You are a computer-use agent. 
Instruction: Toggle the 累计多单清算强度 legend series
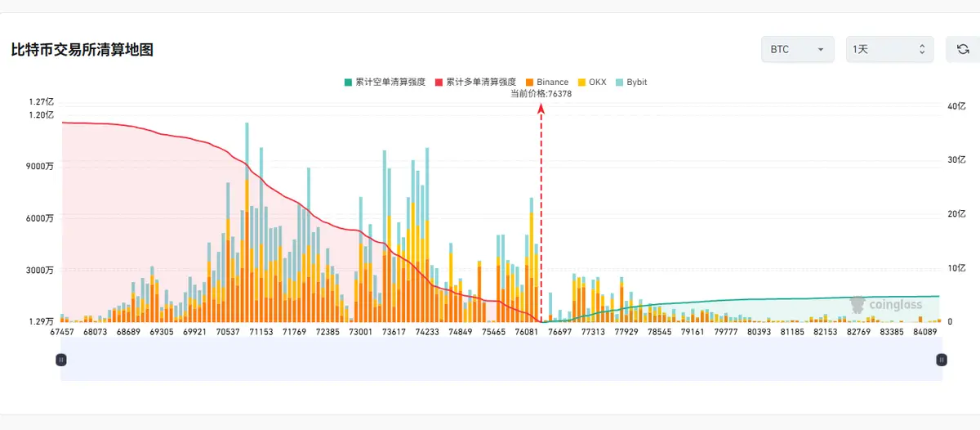pyautogui.click(x=475, y=82)
